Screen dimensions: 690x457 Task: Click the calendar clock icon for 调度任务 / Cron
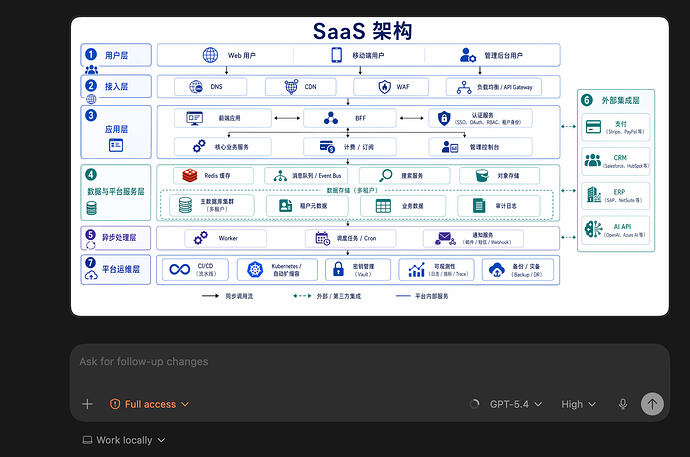pos(323,238)
